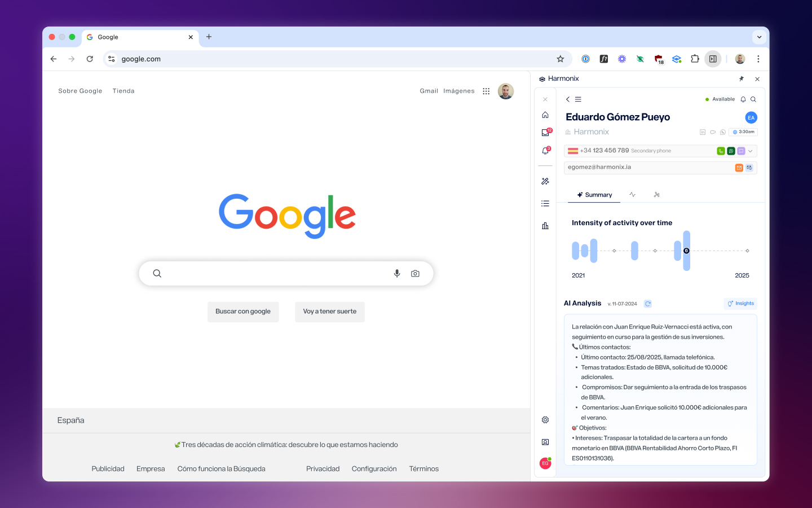The height and width of the screenshot is (508, 812).
Task: Open the bar chart analytics icon
Action: pyautogui.click(x=545, y=226)
